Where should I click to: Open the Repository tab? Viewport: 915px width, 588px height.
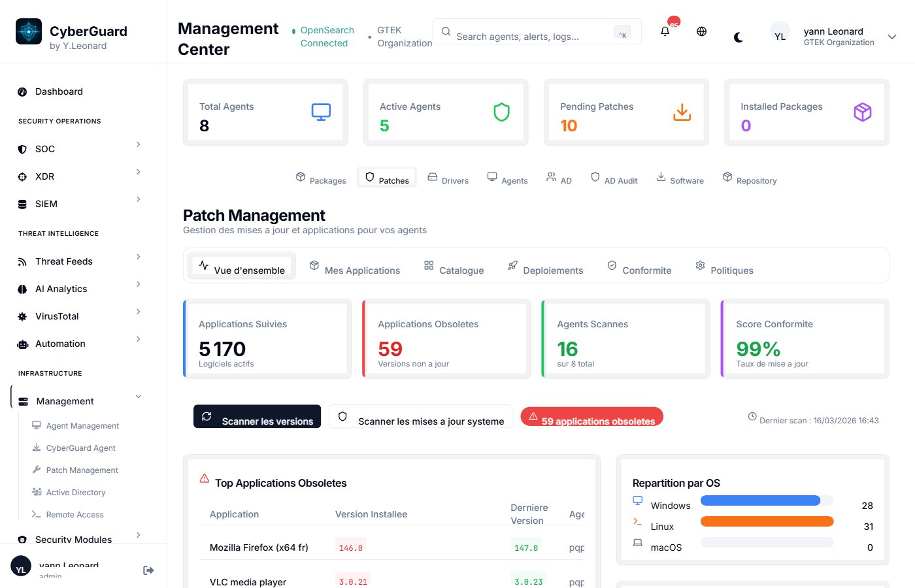pos(750,179)
